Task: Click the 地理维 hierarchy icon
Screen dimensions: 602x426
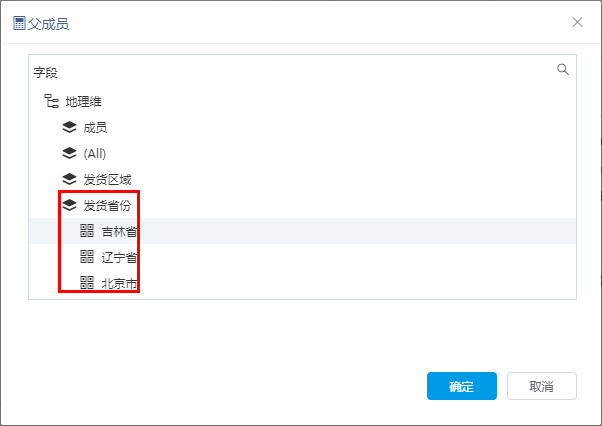Action: pyautogui.click(x=51, y=101)
